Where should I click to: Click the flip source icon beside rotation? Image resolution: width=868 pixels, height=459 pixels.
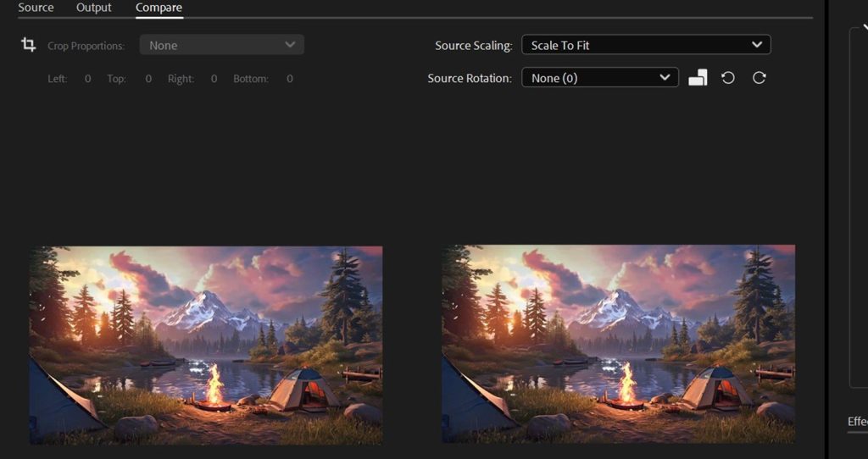click(x=698, y=77)
